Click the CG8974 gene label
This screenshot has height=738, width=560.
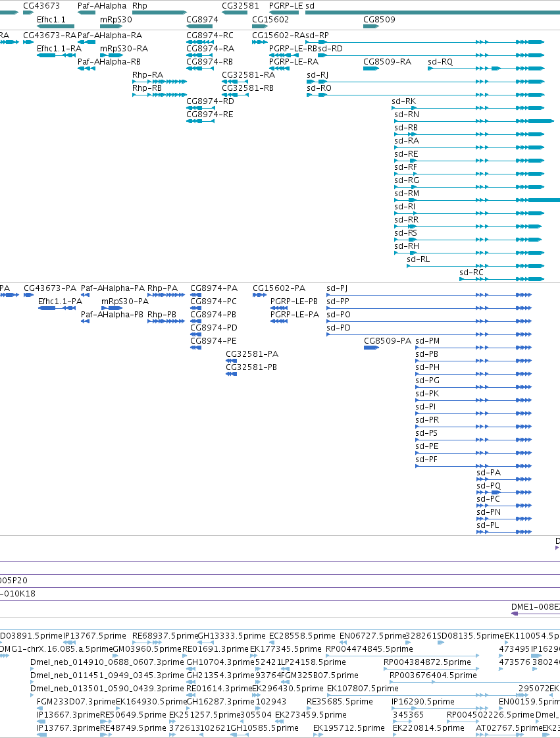click(x=203, y=20)
